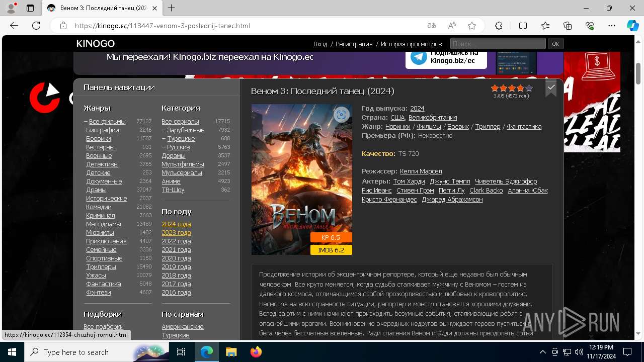Launch Firefox from the taskbar
This screenshot has width=644, height=362.
pos(256,352)
